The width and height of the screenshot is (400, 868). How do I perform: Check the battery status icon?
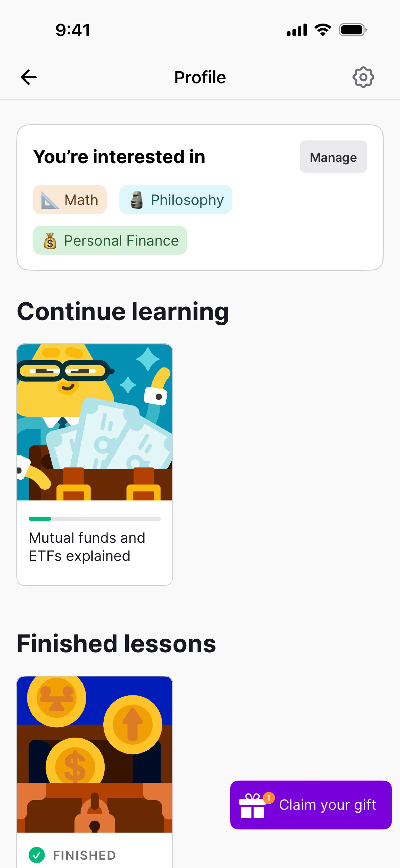pyautogui.click(x=353, y=30)
